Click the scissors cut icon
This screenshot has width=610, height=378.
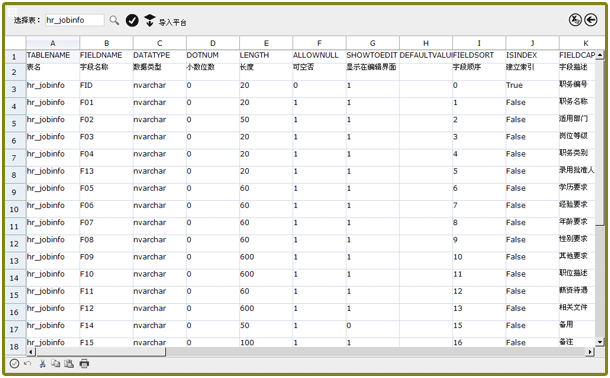43,364
